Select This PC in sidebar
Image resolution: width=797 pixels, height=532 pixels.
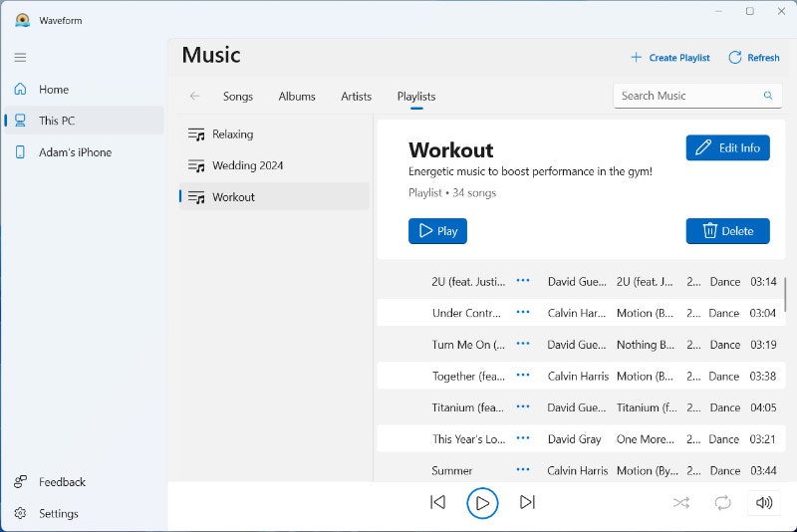pos(84,121)
